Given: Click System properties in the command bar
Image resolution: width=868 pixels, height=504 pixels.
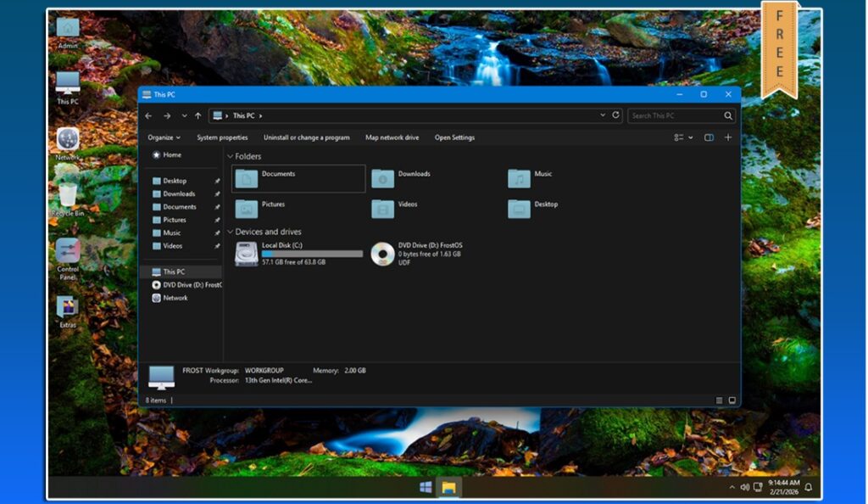Looking at the screenshot, I should pos(222,137).
